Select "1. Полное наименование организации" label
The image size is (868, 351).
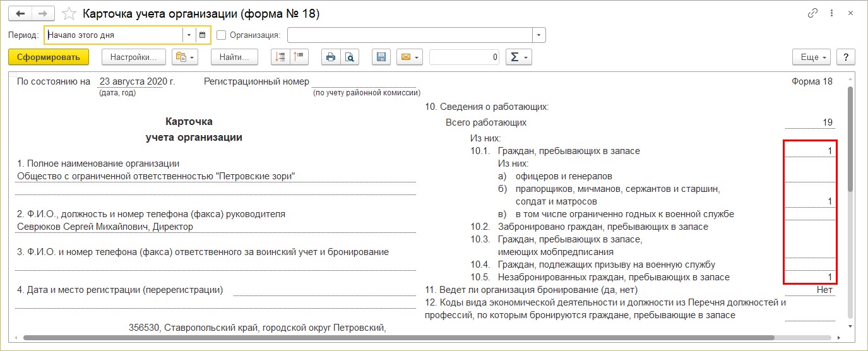(x=98, y=164)
